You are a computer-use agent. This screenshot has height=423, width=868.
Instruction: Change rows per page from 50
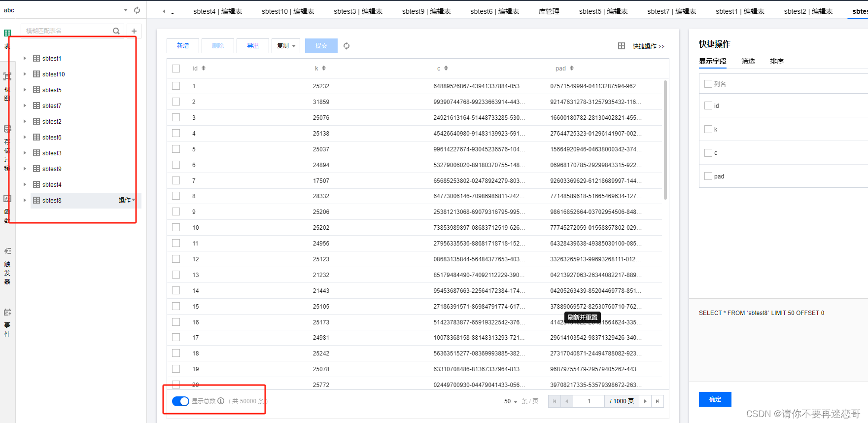pos(511,401)
